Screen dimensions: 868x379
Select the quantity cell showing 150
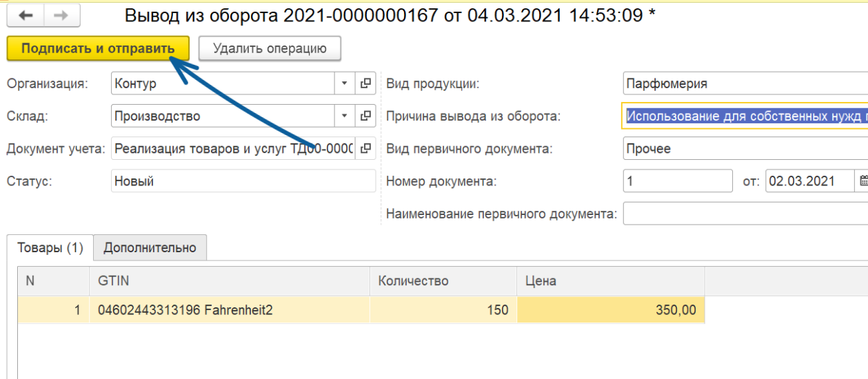tap(443, 310)
